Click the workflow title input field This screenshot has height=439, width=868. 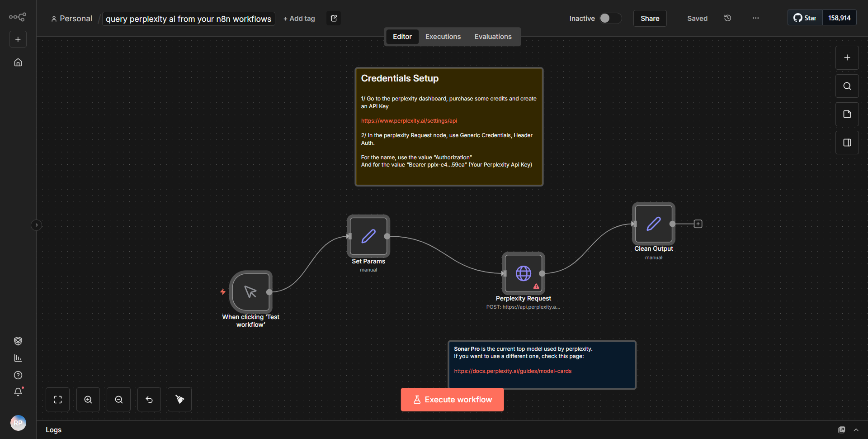(x=189, y=19)
